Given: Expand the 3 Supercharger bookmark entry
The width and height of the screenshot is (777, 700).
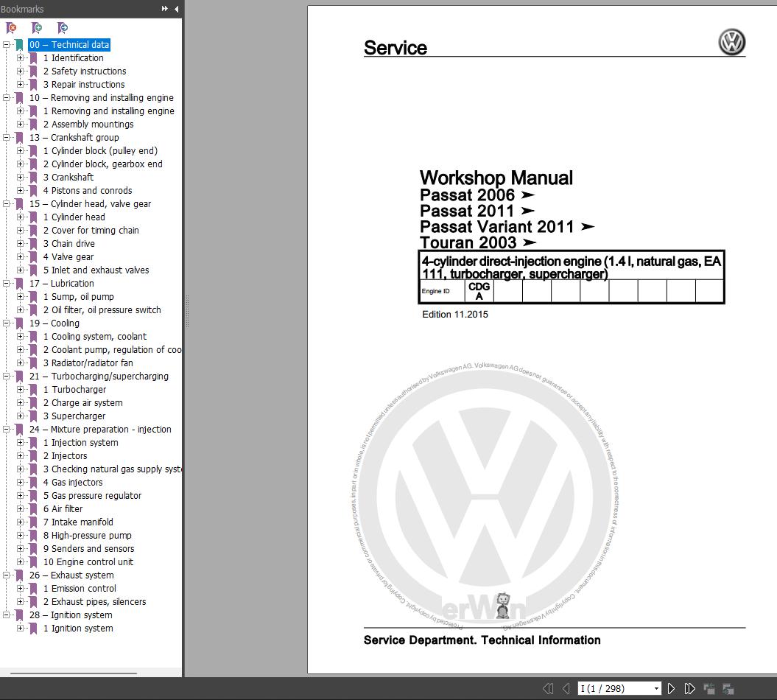Looking at the screenshot, I should coord(20,416).
